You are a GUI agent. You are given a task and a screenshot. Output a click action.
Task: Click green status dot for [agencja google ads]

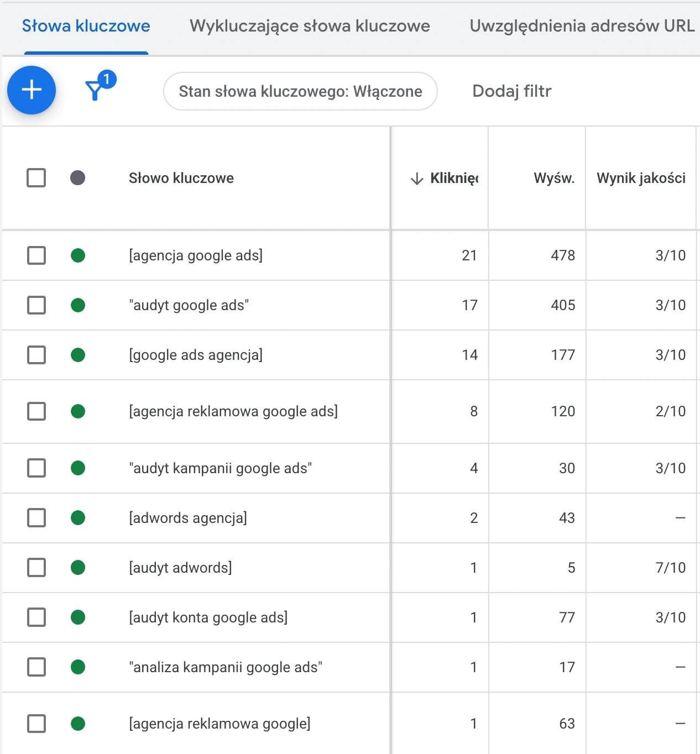tap(78, 255)
